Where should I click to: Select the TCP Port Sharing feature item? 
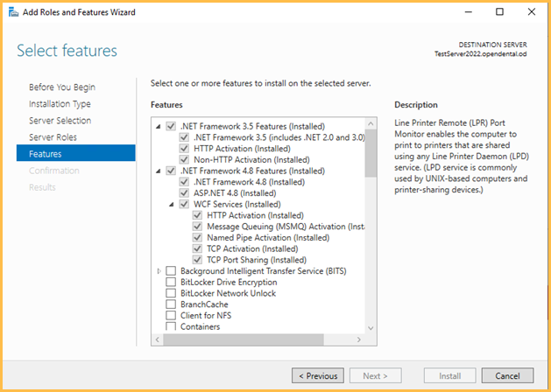[x=257, y=260]
